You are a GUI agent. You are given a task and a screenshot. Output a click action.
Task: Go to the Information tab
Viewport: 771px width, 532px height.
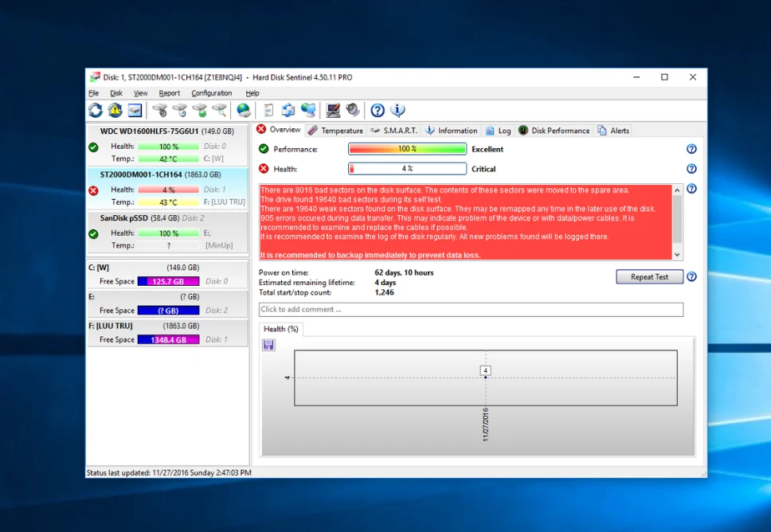coord(452,131)
